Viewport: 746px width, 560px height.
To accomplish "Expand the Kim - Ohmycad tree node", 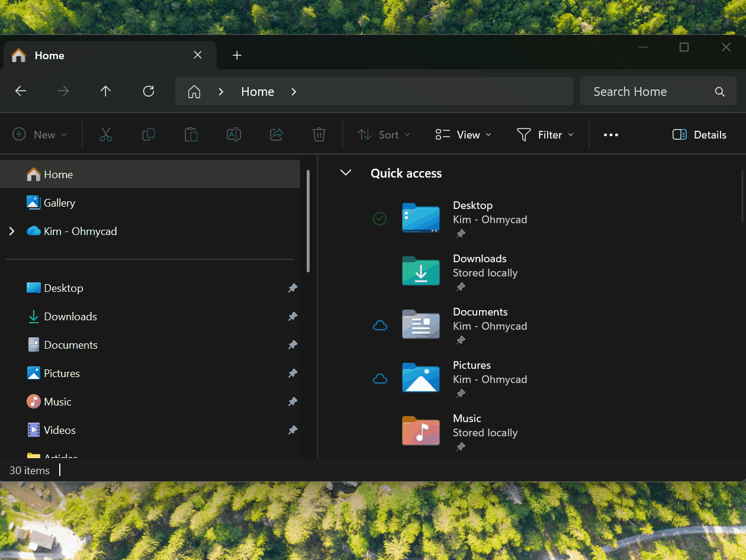I will point(12,231).
